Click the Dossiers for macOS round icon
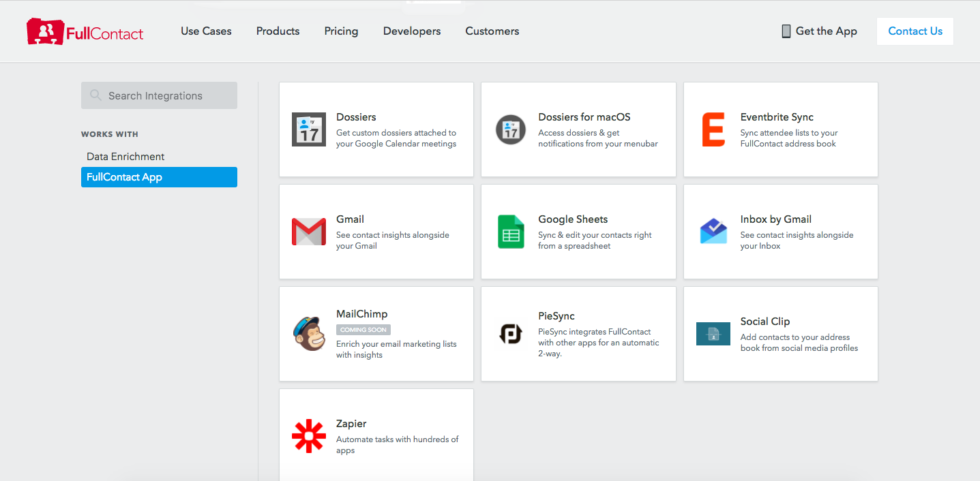980x481 pixels. click(511, 129)
